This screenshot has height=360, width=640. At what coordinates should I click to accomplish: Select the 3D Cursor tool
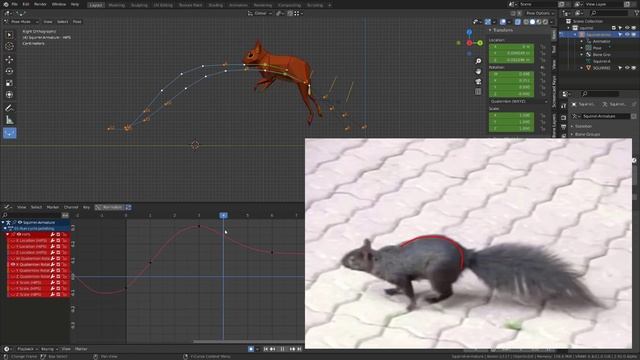tap(9, 47)
